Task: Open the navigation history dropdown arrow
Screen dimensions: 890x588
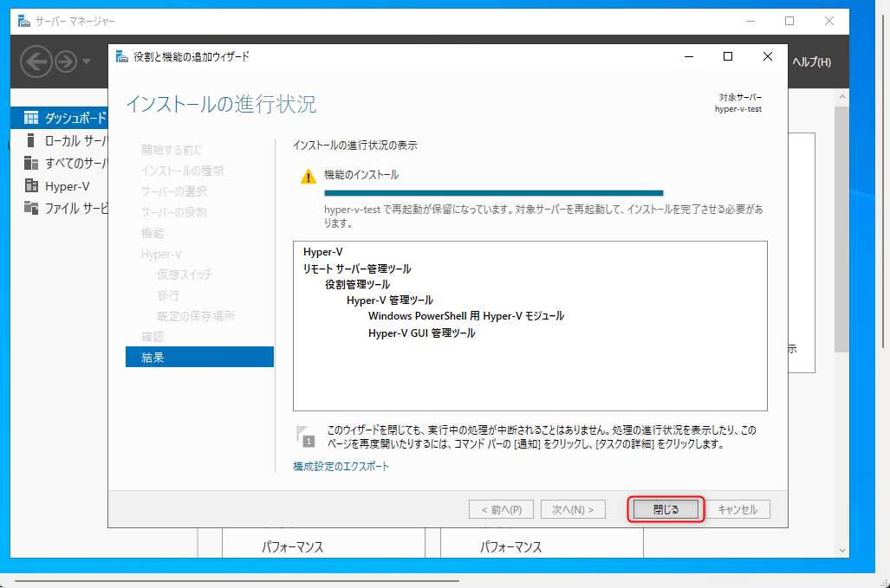Action: click(86, 63)
